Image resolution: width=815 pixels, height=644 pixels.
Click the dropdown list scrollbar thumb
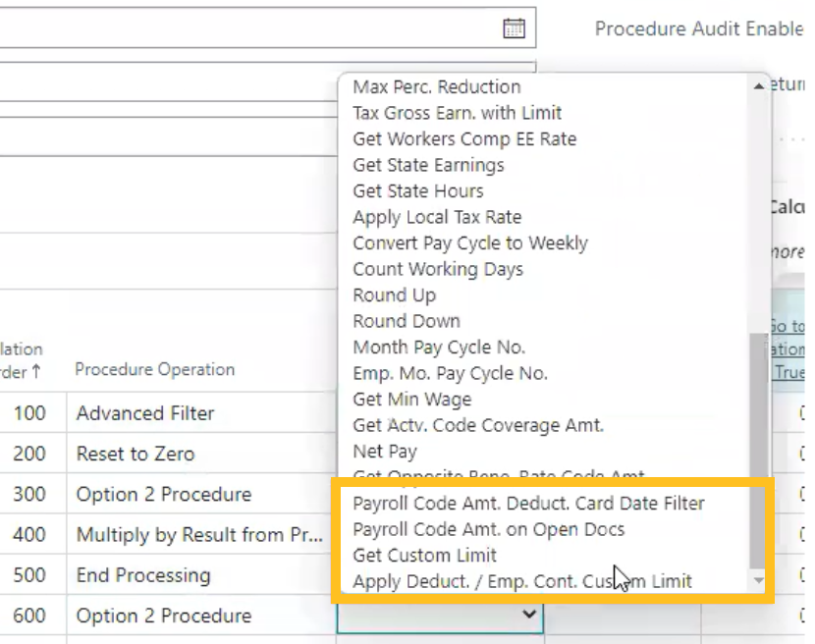[x=758, y=452]
